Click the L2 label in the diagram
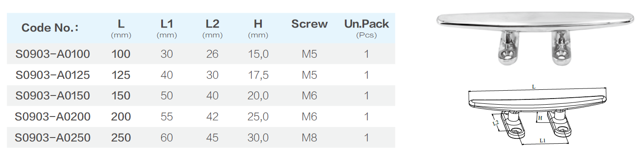 pyautogui.click(x=495, y=124)
